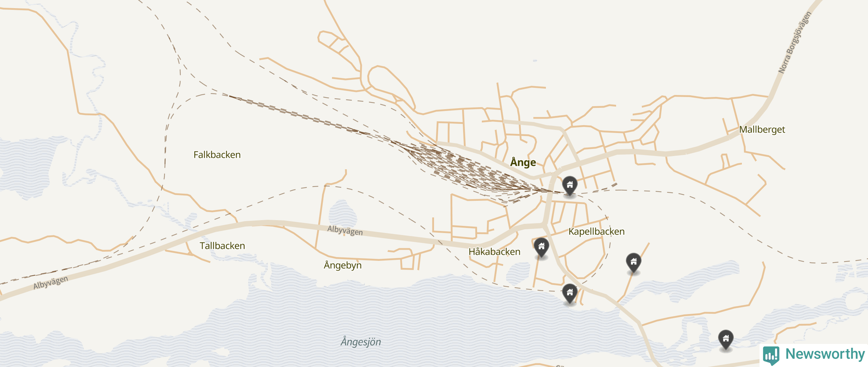Select the Ångebyn place label
This screenshot has width=868, height=367.
click(342, 265)
